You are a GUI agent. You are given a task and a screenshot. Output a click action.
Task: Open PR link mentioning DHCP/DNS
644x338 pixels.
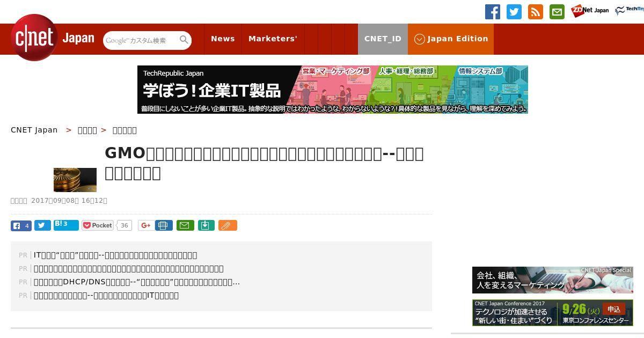tap(137, 282)
